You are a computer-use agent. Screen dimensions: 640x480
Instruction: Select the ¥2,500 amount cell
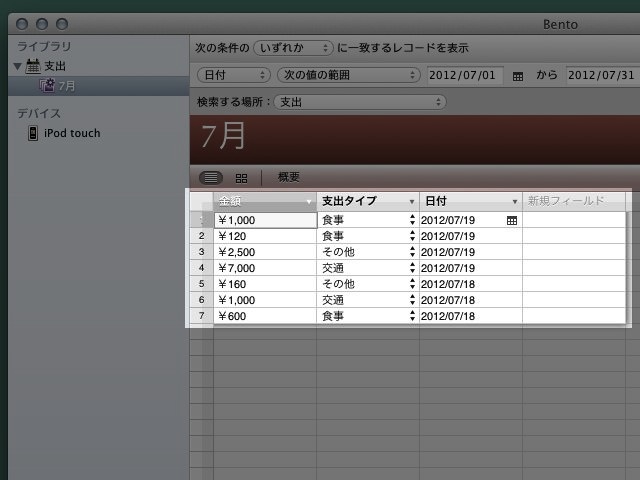[x=265, y=252]
